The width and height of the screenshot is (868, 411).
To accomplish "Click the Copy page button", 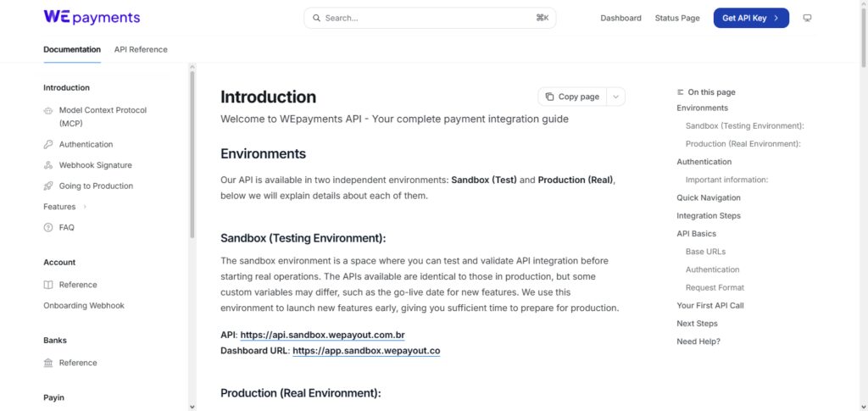I will pos(572,97).
